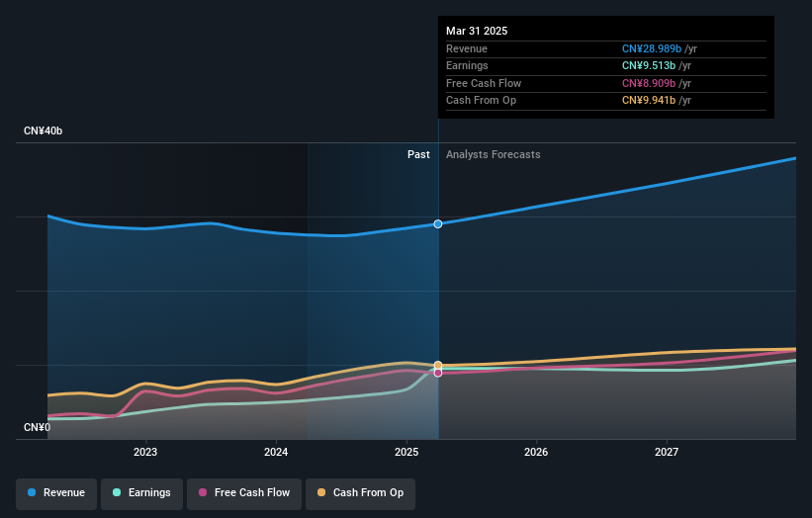The width and height of the screenshot is (812, 518).
Task: Toggle the Cash From Op legend button
Action: [360, 493]
